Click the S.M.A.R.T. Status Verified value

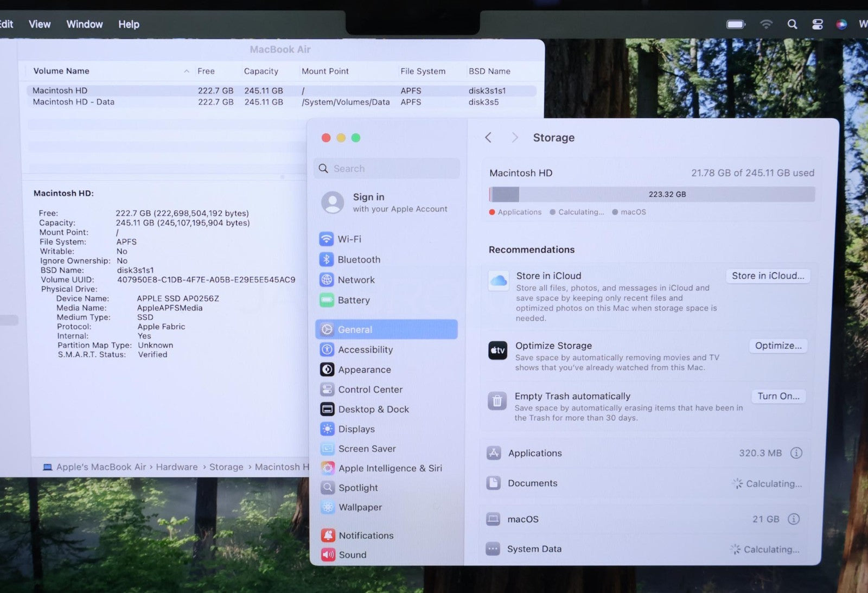coord(152,354)
